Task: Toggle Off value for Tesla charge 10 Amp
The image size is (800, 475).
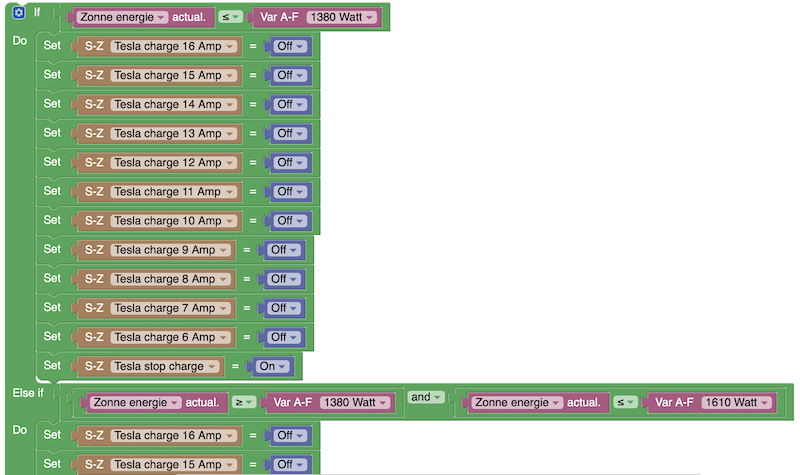Action: coord(290,221)
